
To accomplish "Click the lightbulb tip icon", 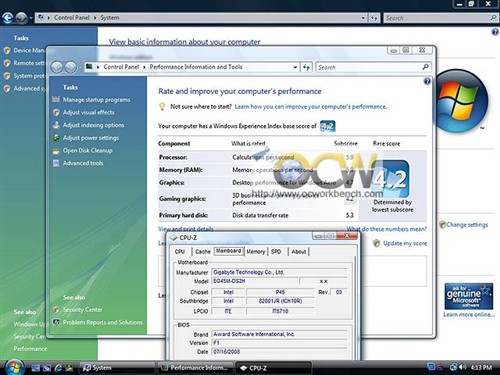I will coord(162,107).
